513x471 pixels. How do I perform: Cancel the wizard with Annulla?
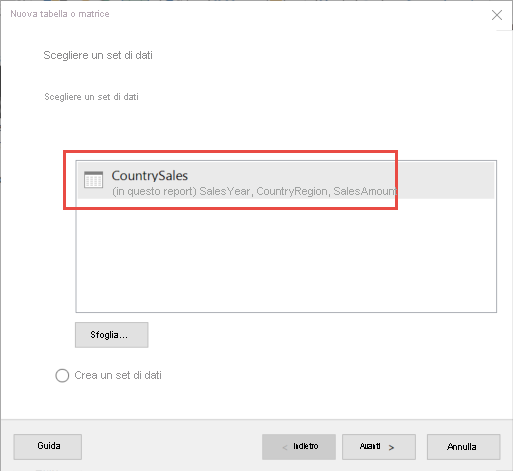point(463,447)
